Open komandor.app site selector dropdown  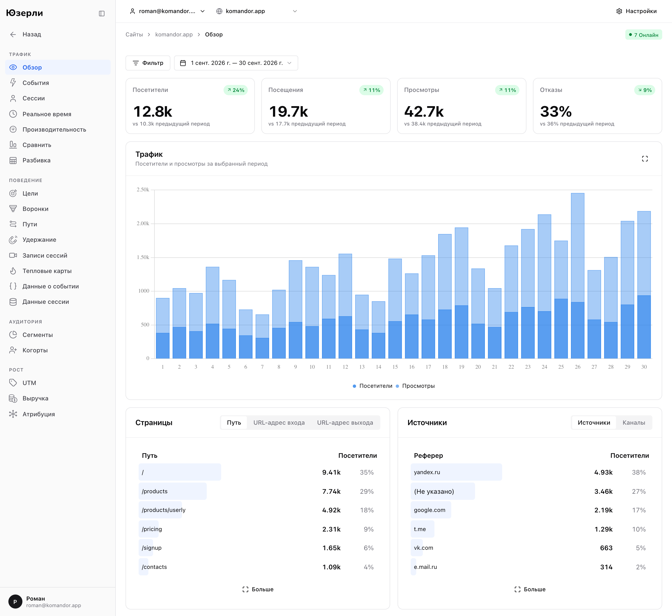click(x=256, y=11)
